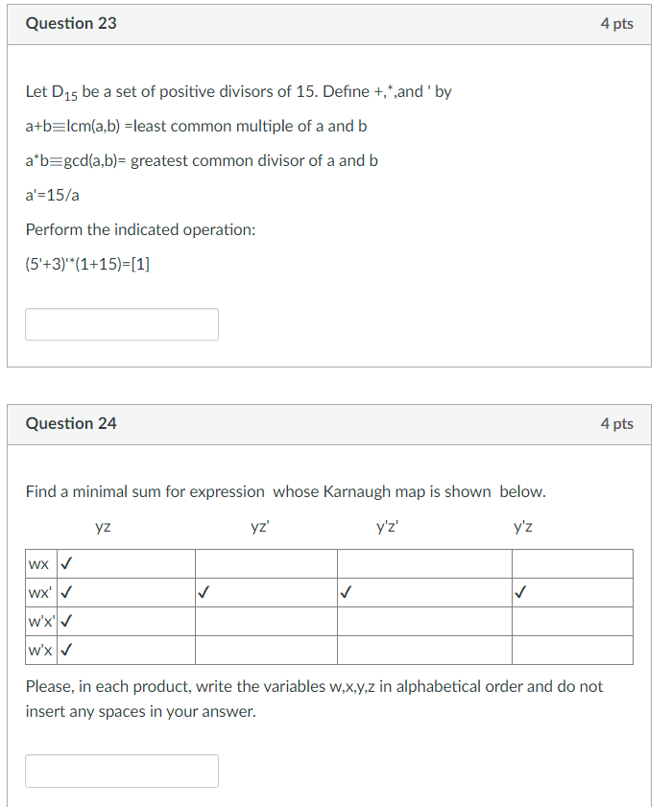Toggle the checkmark in row w'x' column yz

tap(65, 621)
